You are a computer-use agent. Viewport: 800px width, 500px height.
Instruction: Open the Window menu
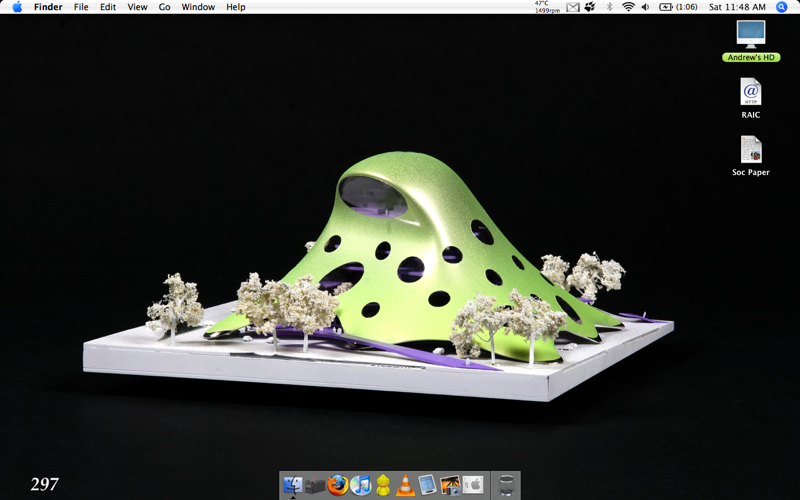(x=198, y=7)
